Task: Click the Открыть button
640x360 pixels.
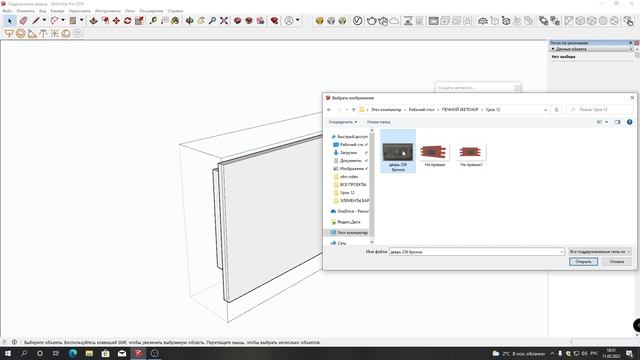Action: 583,262
